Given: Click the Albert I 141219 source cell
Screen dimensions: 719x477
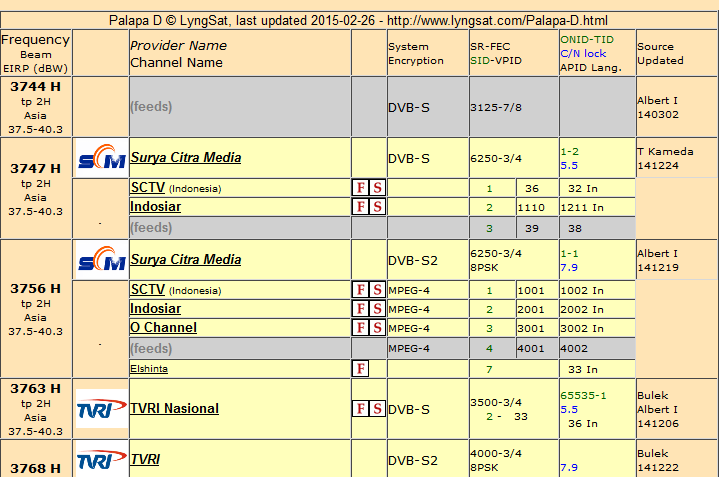Looking at the screenshot, I should (677, 260).
